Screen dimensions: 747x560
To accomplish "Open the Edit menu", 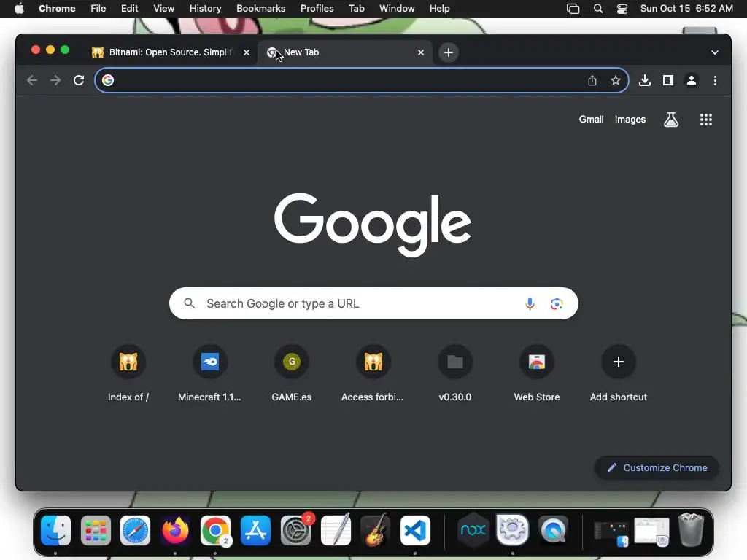I will [x=130, y=9].
